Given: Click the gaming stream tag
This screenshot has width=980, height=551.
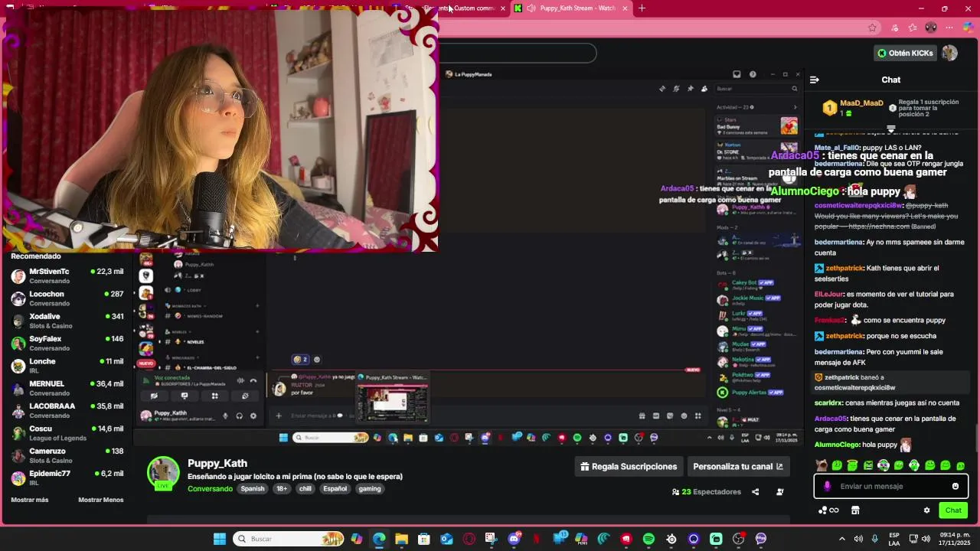Looking at the screenshot, I should click(370, 489).
